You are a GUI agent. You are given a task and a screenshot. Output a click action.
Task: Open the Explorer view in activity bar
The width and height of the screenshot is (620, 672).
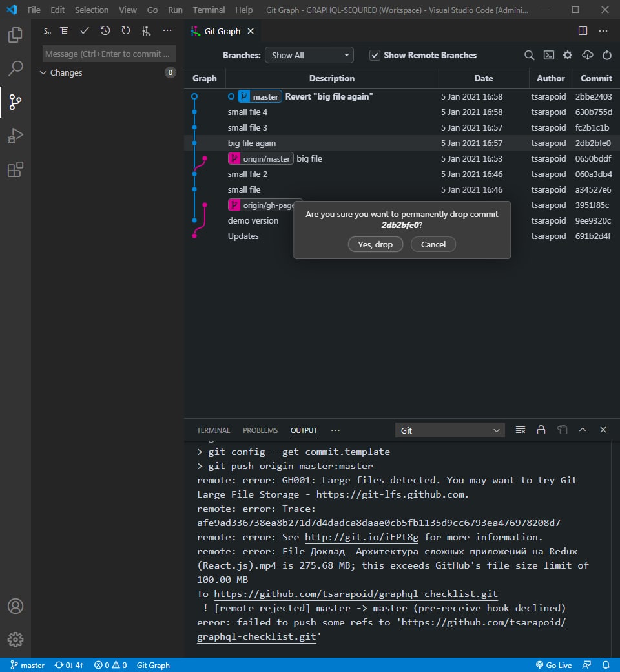coord(15,35)
